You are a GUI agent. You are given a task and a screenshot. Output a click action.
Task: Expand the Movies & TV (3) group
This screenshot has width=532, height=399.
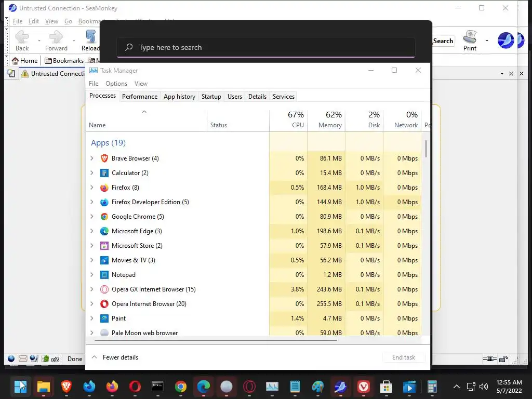pos(91,260)
